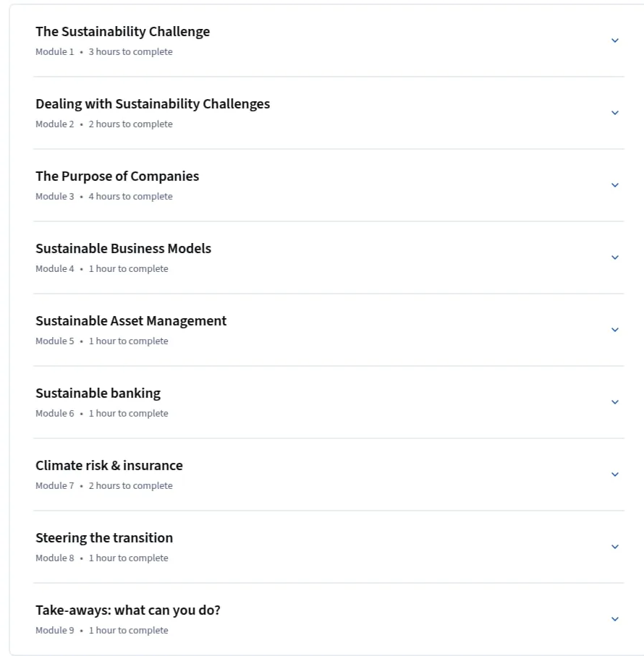Click Take-aways: what can you do? title

point(128,610)
